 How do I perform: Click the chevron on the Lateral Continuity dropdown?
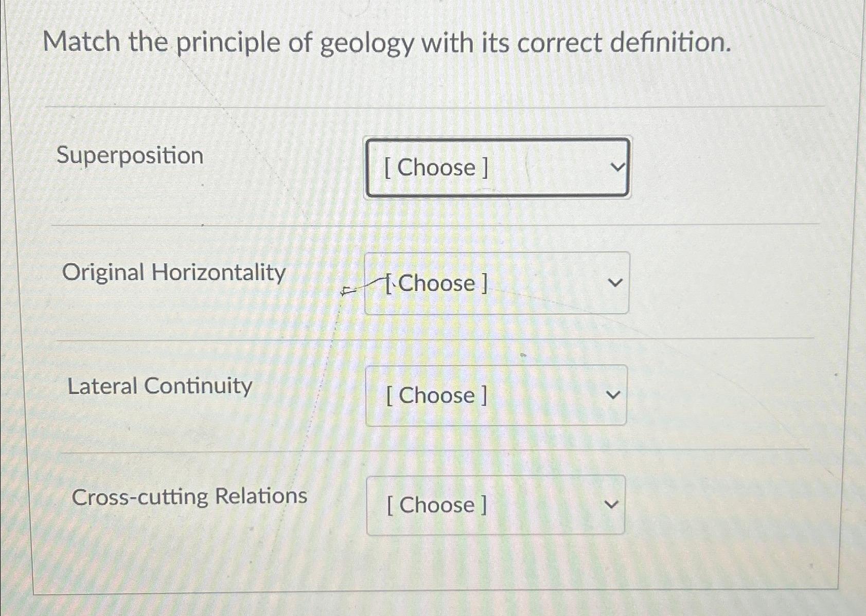pos(615,393)
